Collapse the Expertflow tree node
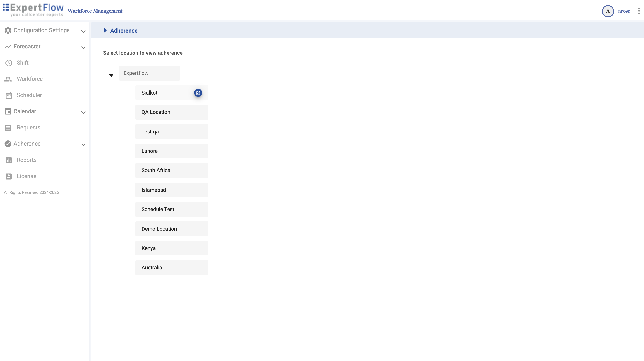The width and height of the screenshot is (644, 361). [111, 75]
